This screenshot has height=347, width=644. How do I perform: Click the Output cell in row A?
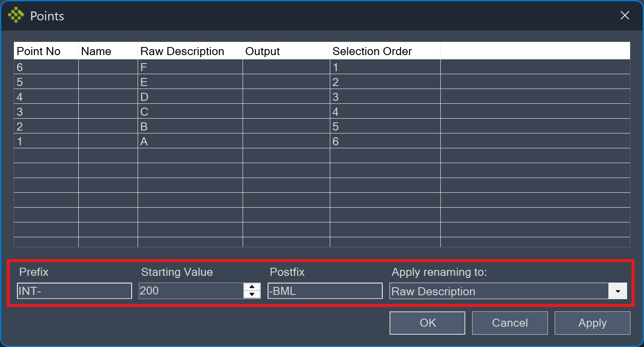point(286,141)
